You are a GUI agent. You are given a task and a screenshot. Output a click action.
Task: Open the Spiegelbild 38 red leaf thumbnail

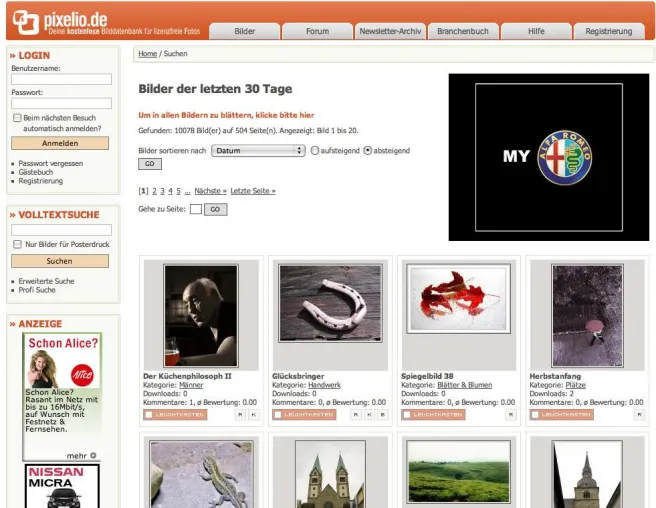tap(459, 298)
